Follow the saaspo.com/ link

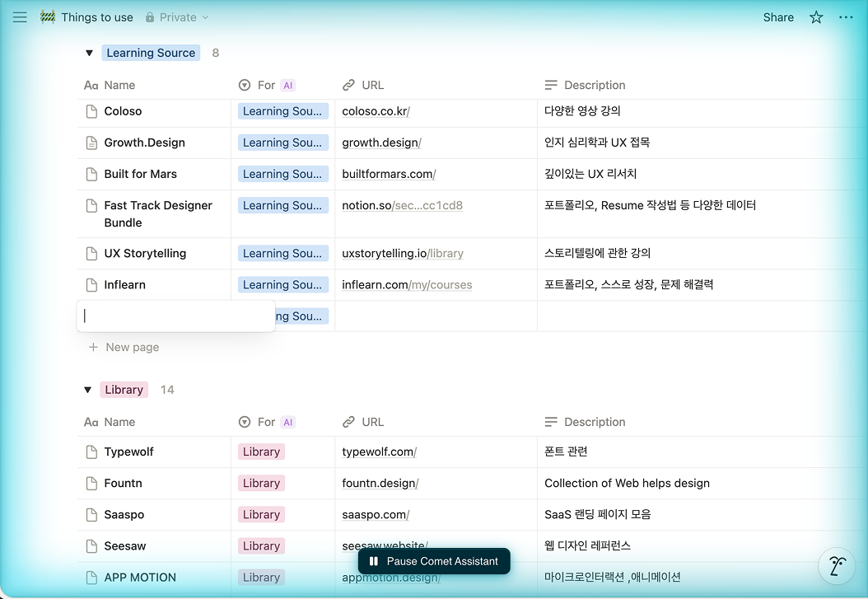(x=376, y=515)
